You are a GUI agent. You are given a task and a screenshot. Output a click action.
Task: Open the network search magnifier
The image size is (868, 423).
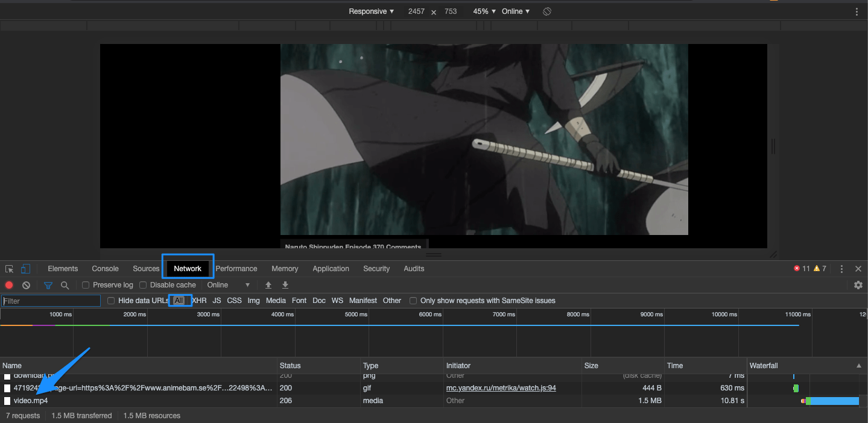tap(65, 285)
